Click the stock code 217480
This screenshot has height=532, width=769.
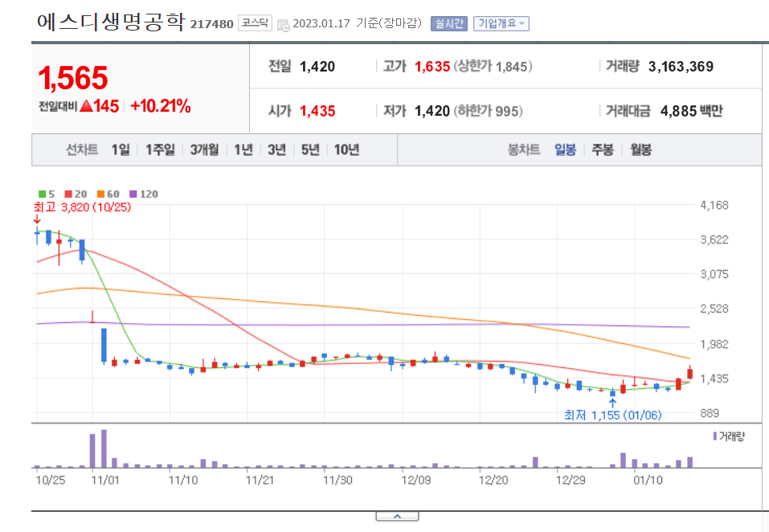[x=211, y=24]
